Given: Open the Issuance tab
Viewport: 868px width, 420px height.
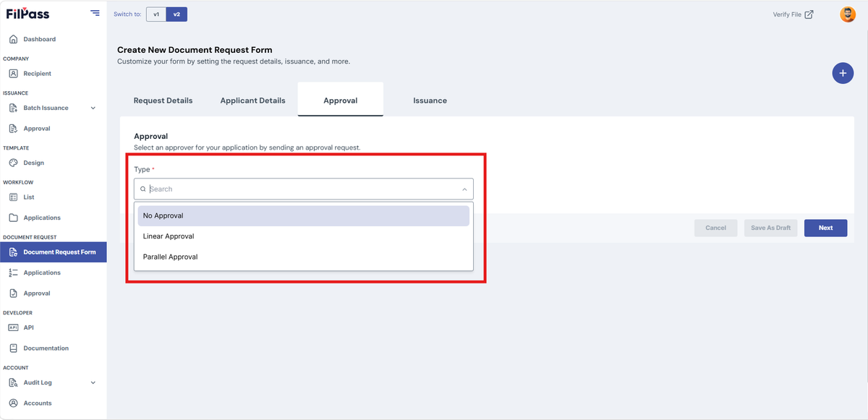Looking at the screenshot, I should click(x=430, y=100).
